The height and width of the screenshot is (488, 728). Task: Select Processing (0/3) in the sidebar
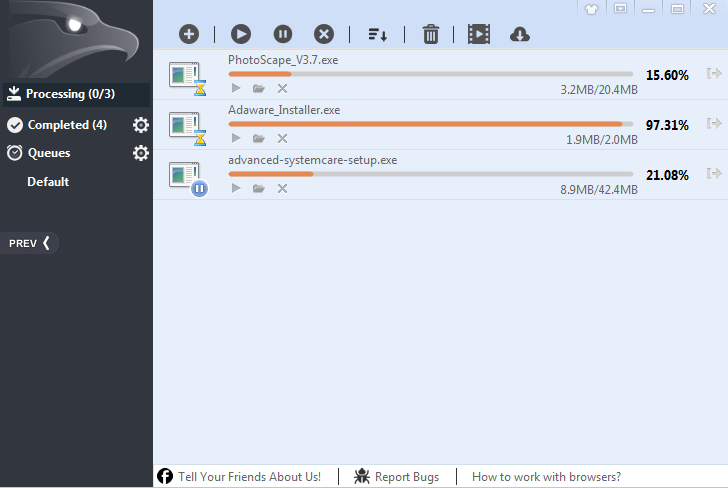pos(77,94)
